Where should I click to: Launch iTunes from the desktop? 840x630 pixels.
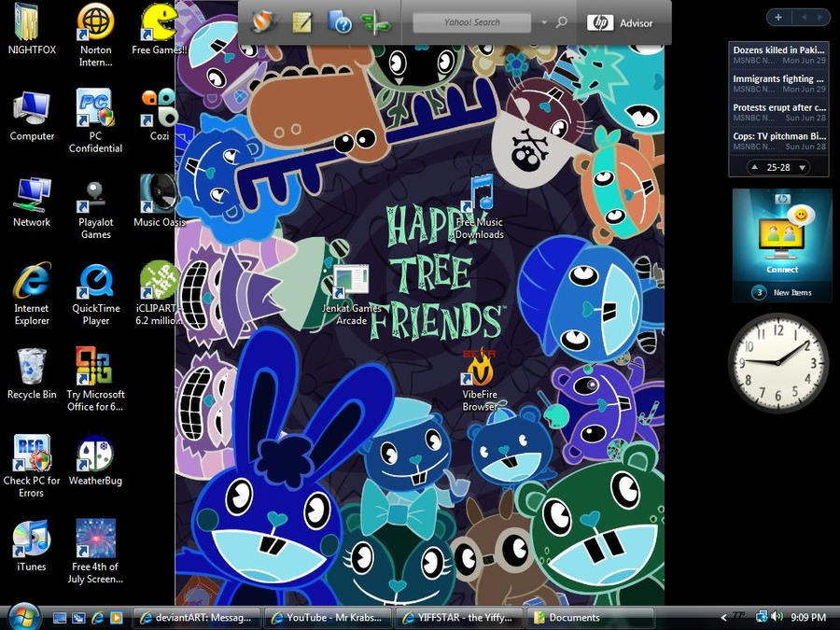(32, 547)
